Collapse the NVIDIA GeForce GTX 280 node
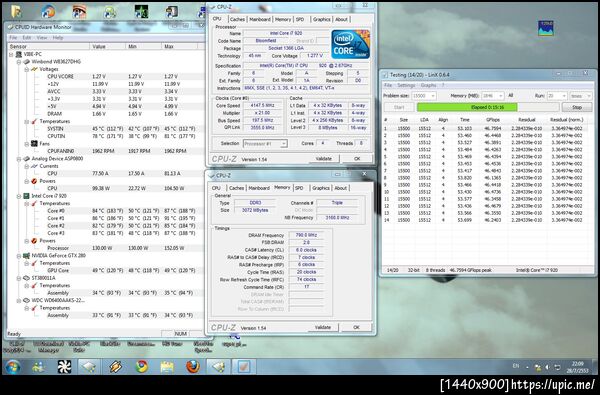This screenshot has width=600, height=395. click(x=19, y=256)
